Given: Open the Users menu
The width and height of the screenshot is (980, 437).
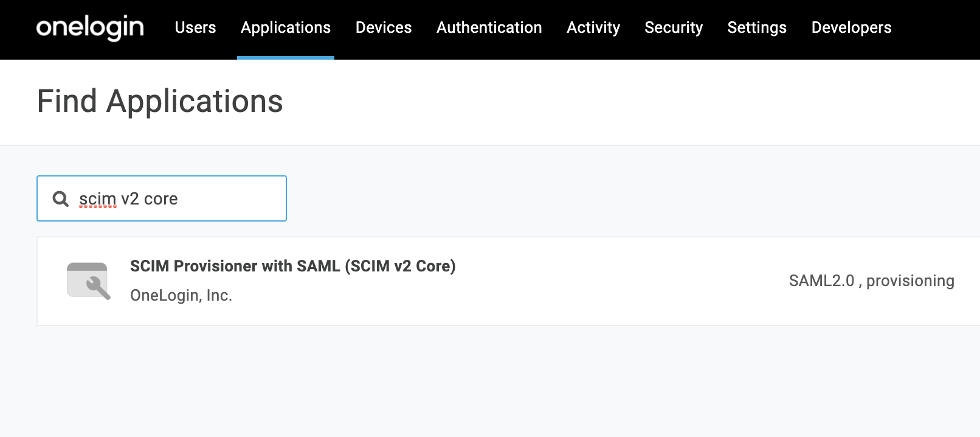Looking at the screenshot, I should 195,27.
